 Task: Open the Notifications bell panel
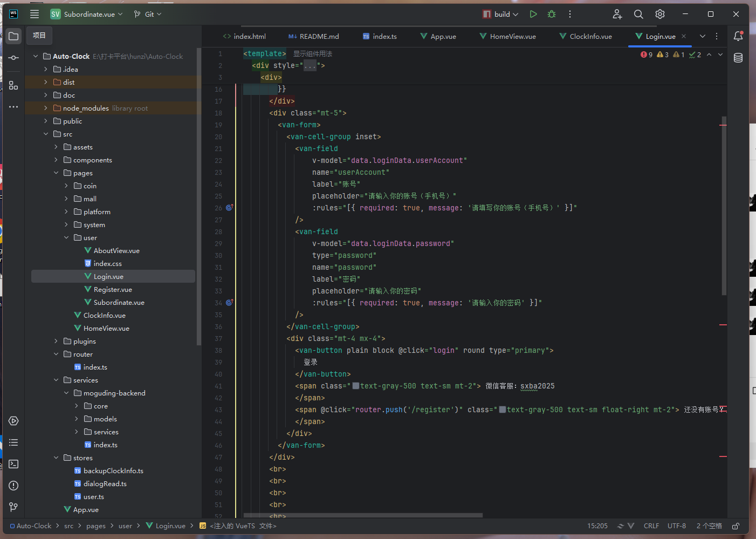pos(738,36)
